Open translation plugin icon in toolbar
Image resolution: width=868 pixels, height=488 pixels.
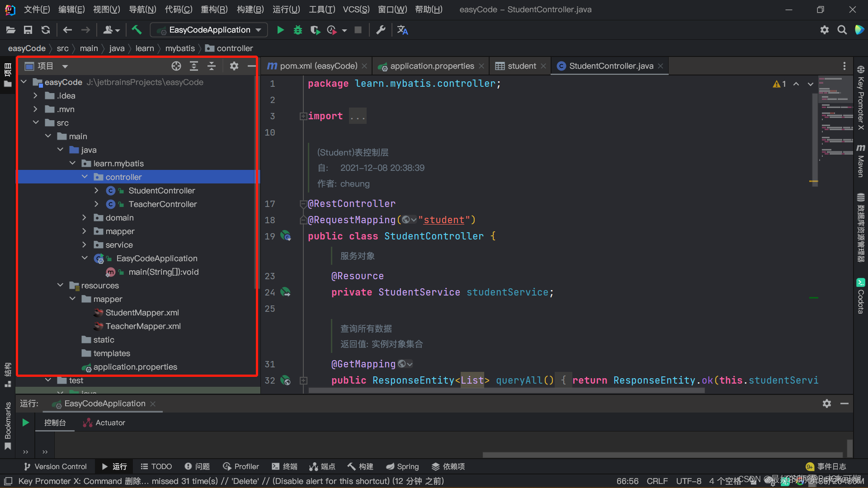[x=402, y=30]
